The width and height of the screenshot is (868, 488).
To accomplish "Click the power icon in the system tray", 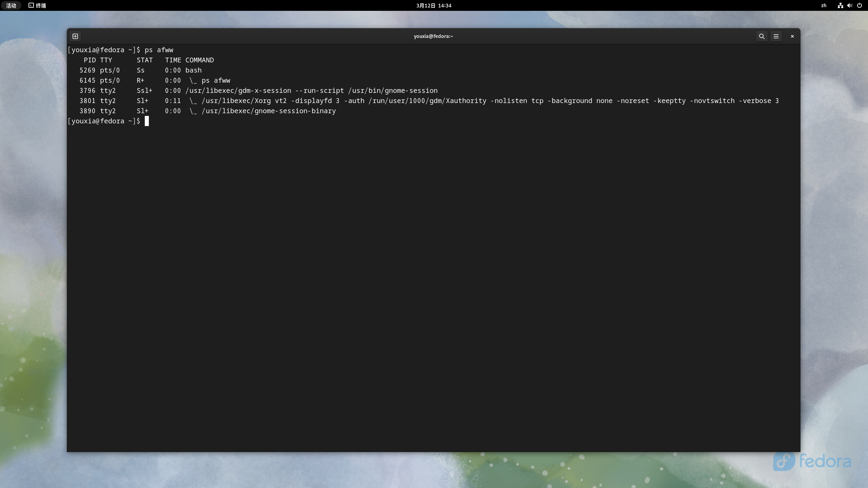I will [860, 5].
